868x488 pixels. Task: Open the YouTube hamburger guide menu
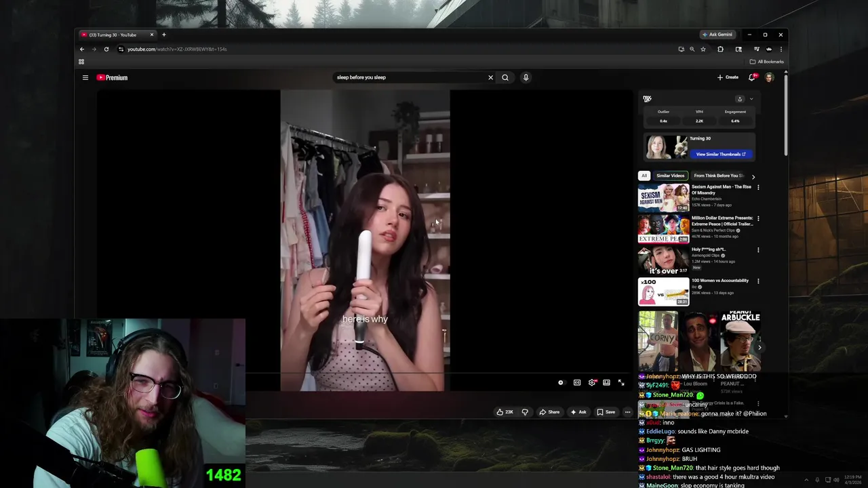point(85,77)
